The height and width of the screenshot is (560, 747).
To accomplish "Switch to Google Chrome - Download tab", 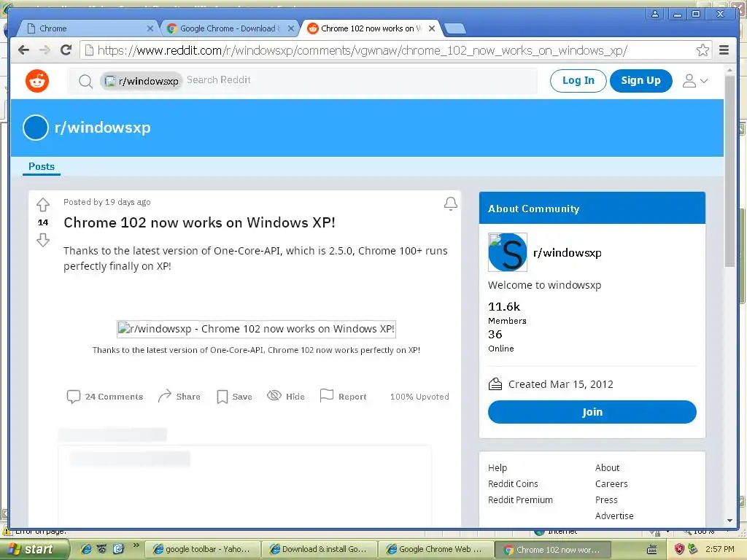I will [228, 28].
